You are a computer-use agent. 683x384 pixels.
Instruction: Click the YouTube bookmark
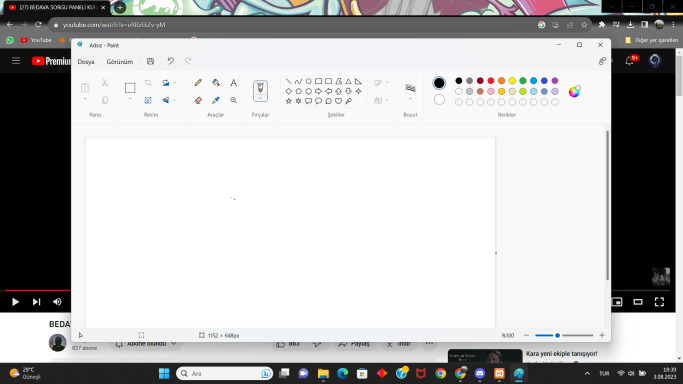pyautogui.click(x=36, y=40)
